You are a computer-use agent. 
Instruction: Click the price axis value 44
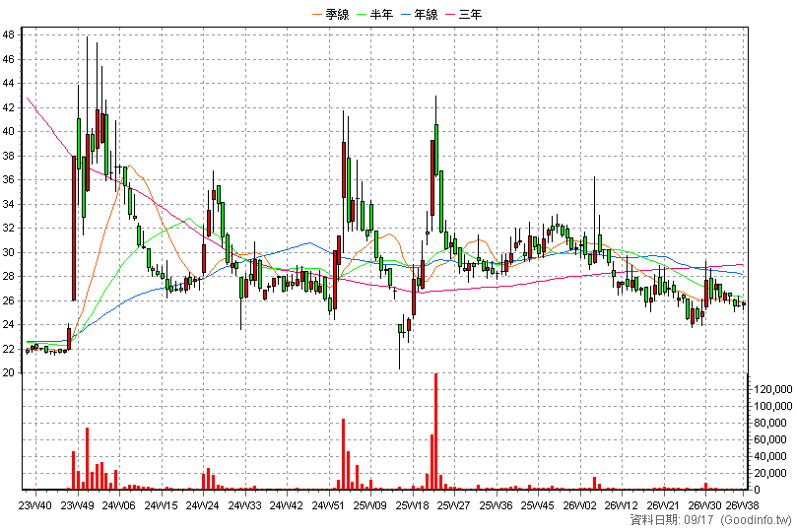8,84
